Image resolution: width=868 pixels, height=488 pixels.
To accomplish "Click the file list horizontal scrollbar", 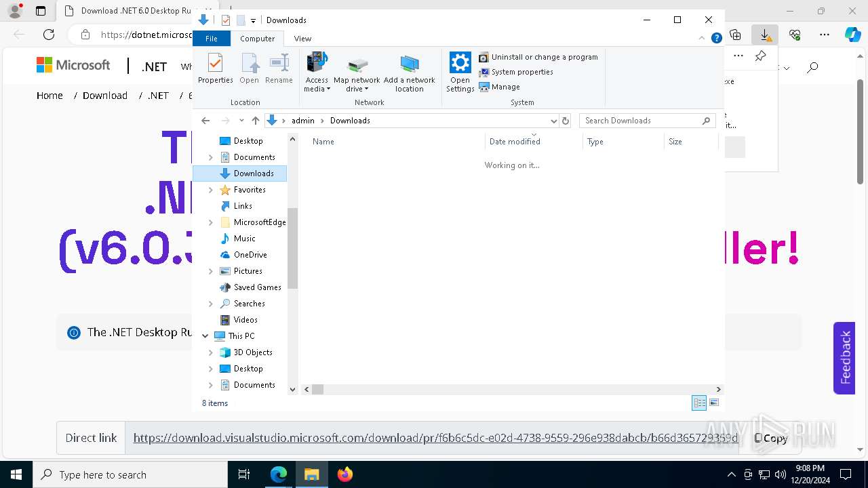I will tap(318, 389).
